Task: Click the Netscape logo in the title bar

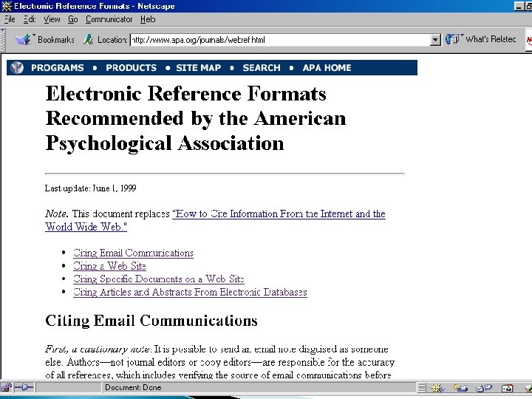Action: click(x=7, y=6)
